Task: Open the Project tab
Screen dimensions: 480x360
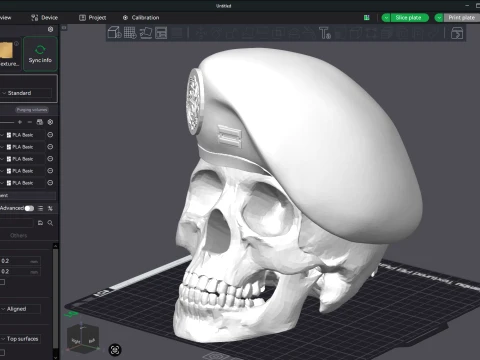Action: (93, 18)
